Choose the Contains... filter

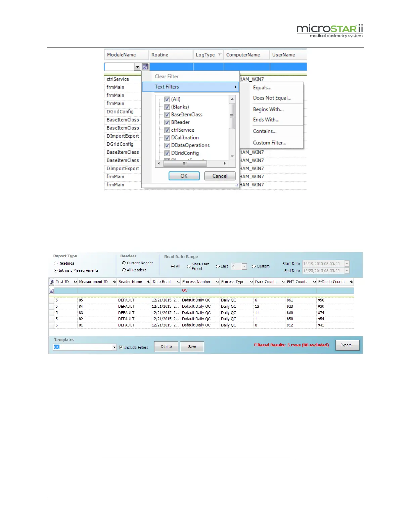click(265, 131)
